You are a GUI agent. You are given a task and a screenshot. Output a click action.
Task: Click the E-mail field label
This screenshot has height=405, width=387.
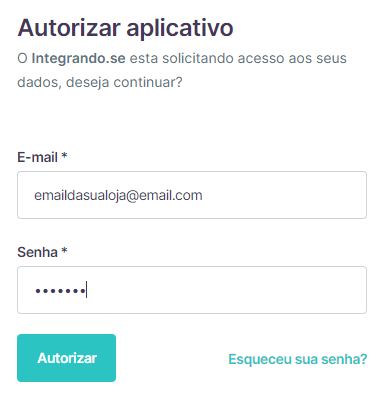tap(38, 157)
